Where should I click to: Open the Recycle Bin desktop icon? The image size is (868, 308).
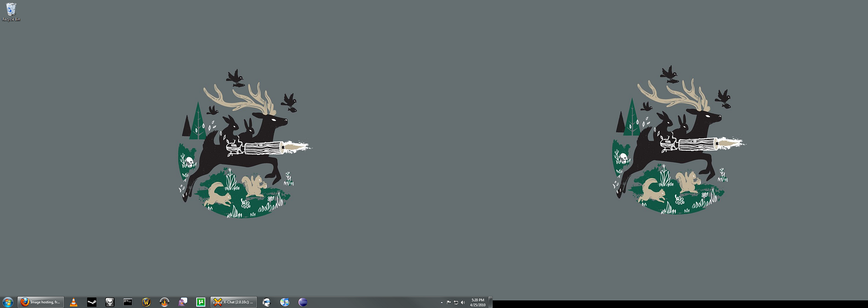point(11,11)
